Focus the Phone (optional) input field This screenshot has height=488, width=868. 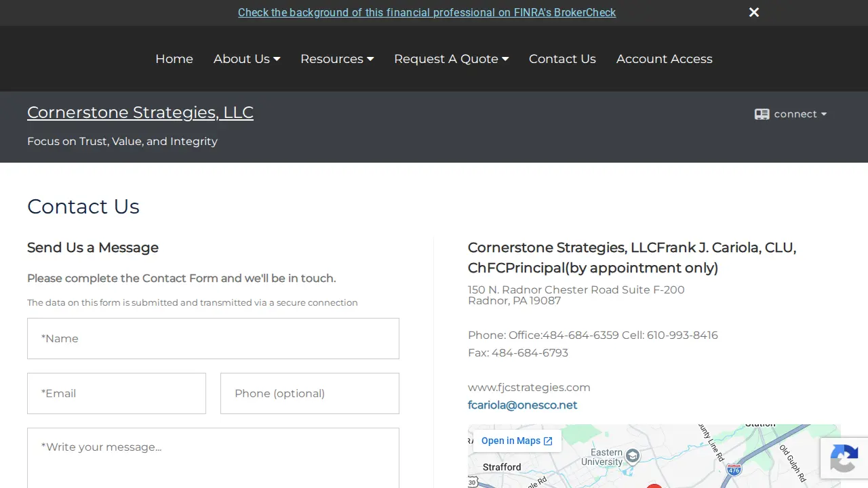310,394
